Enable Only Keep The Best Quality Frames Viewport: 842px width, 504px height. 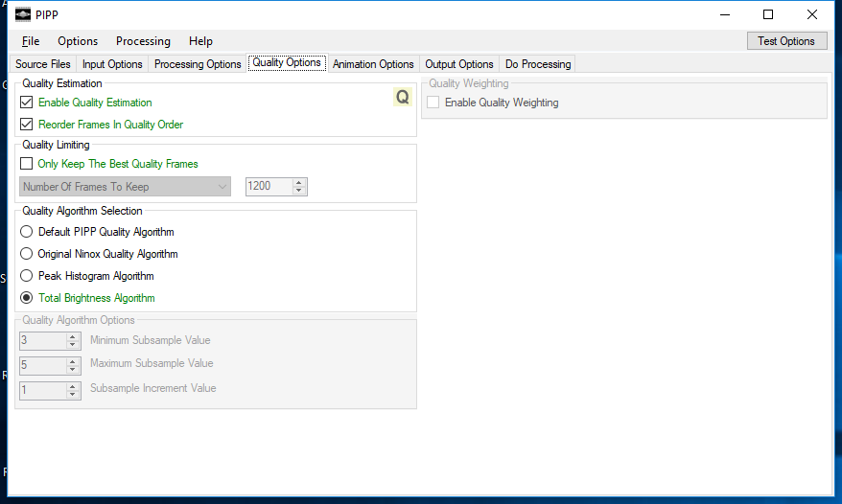(x=26, y=163)
